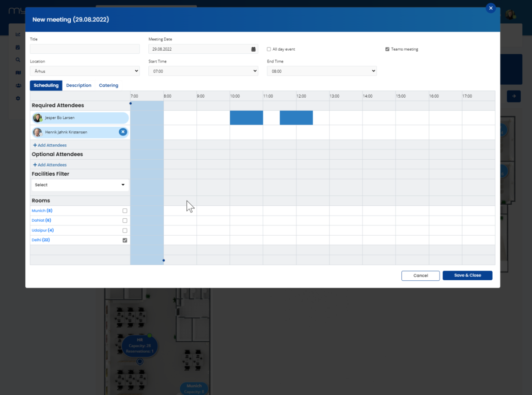Select the HR zone bubble on the floor plan
532x395 pixels.
click(140, 346)
